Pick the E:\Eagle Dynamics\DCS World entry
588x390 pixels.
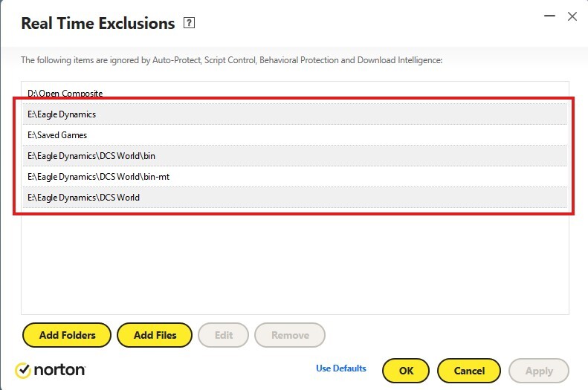point(295,198)
